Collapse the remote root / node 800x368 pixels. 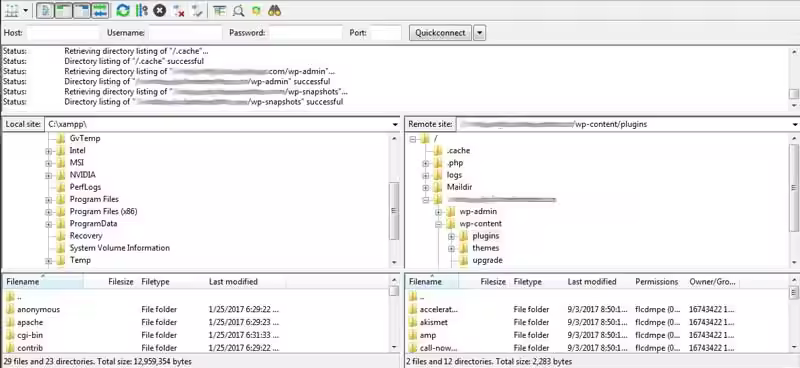tap(413, 139)
